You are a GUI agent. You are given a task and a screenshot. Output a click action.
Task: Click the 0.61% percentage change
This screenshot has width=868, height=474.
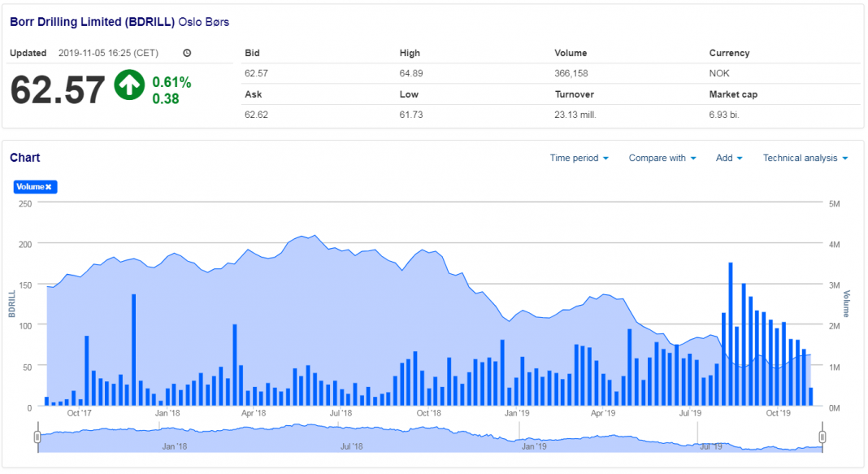[171, 82]
